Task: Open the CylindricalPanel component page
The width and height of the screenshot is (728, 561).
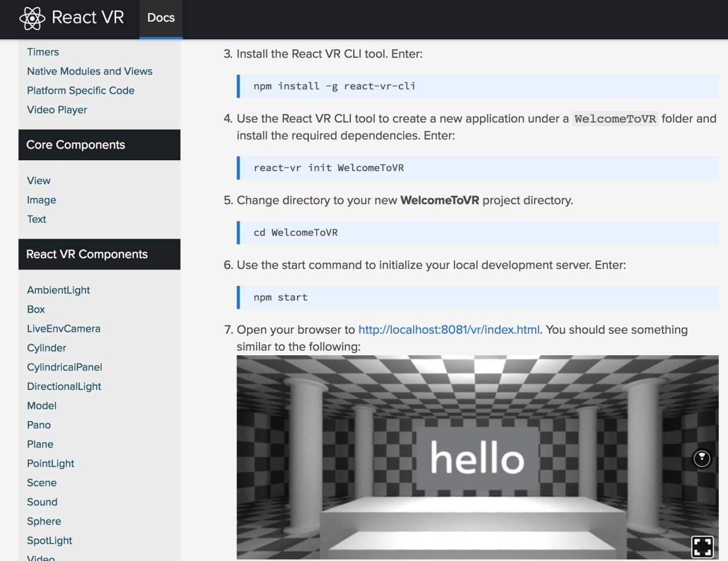Action: [x=65, y=367]
